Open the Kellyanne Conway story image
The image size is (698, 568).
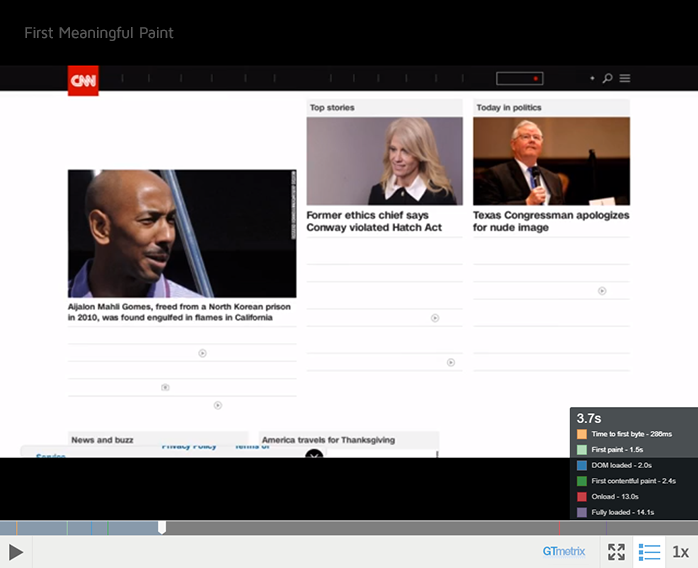click(x=385, y=161)
